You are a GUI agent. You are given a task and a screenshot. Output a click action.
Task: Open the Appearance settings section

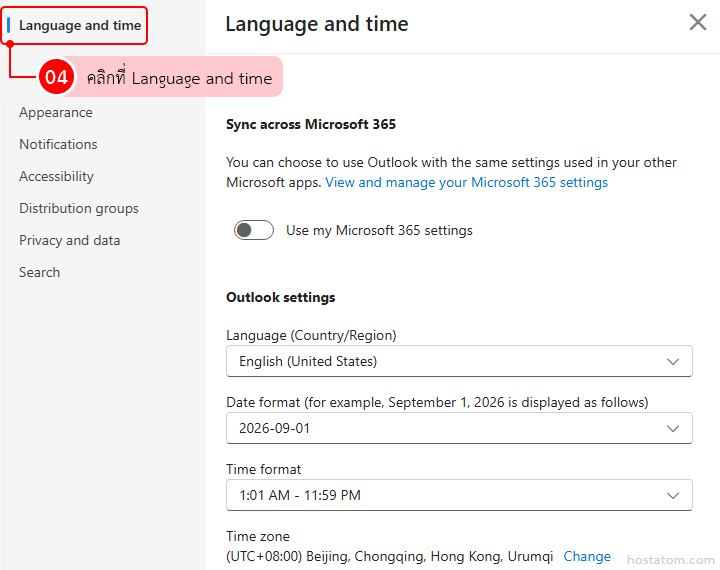pos(56,113)
